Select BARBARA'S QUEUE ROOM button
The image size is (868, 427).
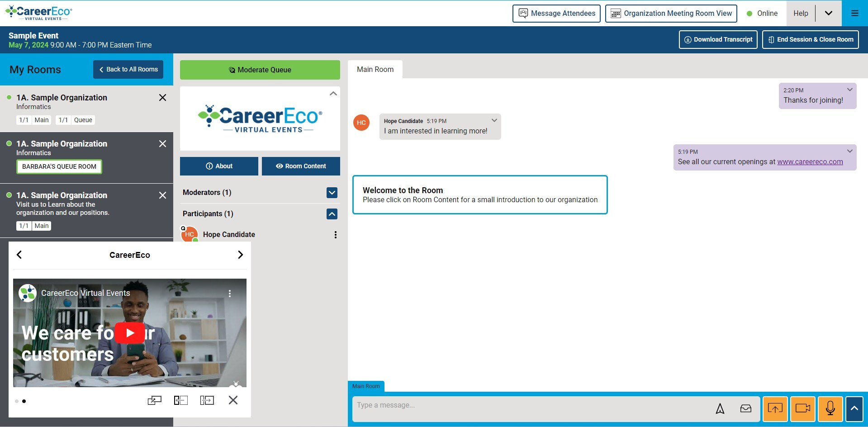point(59,166)
